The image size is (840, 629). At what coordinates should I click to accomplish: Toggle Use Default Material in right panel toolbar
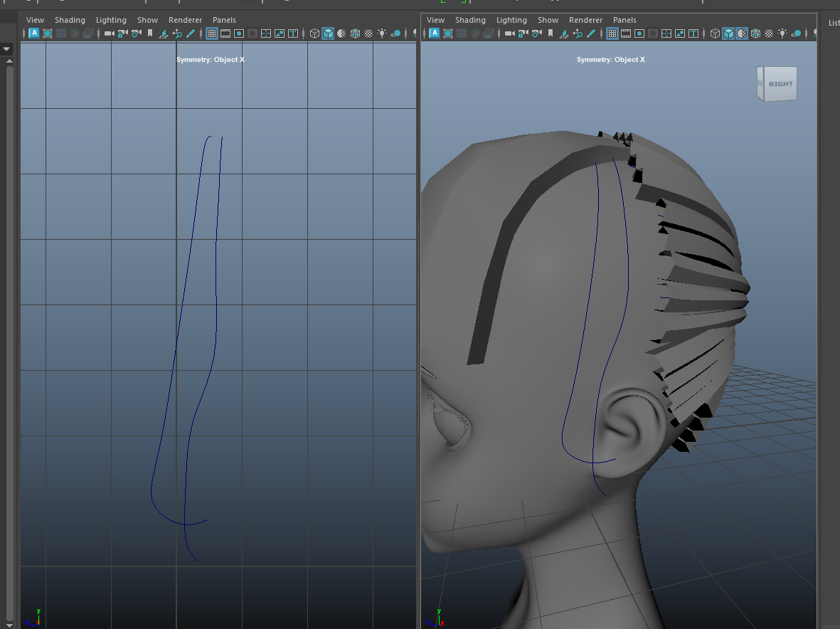pyautogui.click(x=742, y=33)
